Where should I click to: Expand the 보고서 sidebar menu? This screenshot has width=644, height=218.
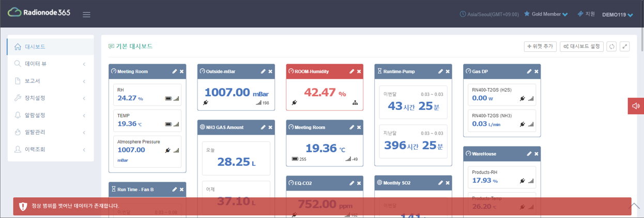[51, 81]
